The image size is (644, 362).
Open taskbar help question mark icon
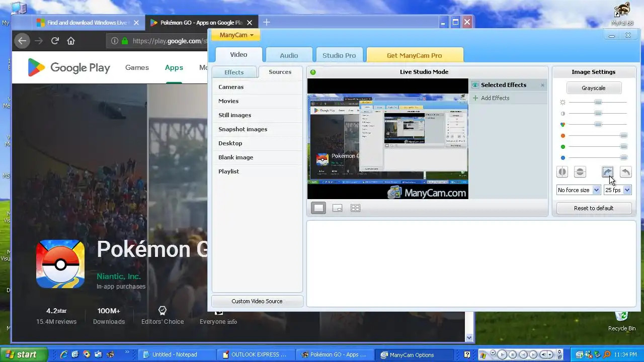467,354
